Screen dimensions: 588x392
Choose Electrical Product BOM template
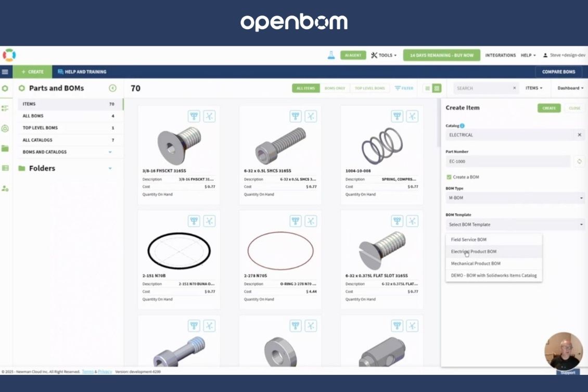pos(494,251)
